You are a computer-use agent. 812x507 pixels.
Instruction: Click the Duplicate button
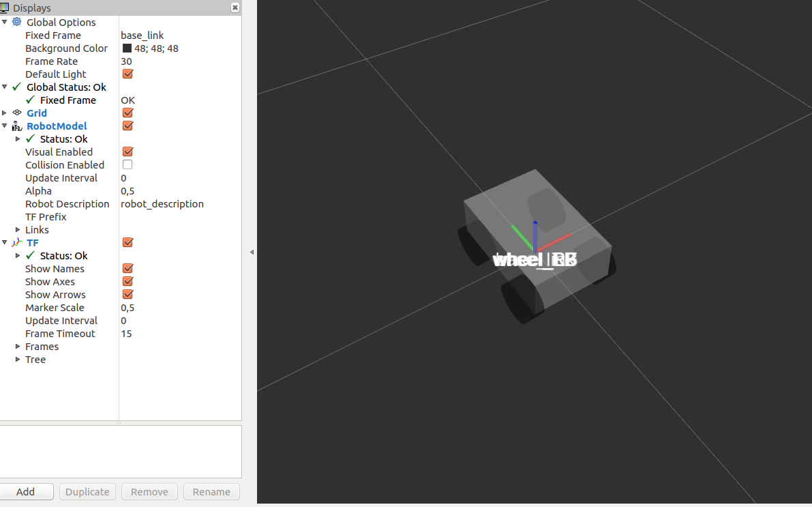pos(87,491)
